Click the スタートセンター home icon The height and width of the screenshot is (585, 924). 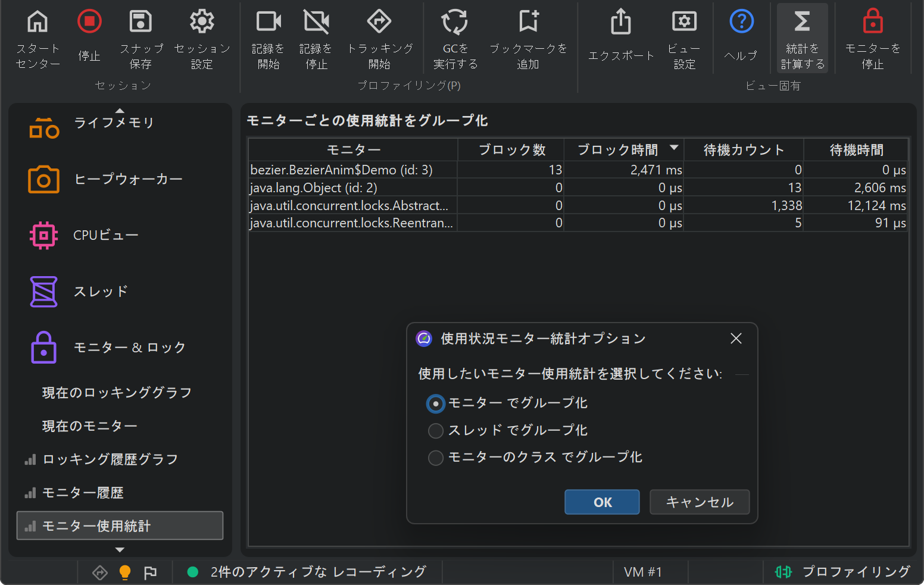pos(38,22)
